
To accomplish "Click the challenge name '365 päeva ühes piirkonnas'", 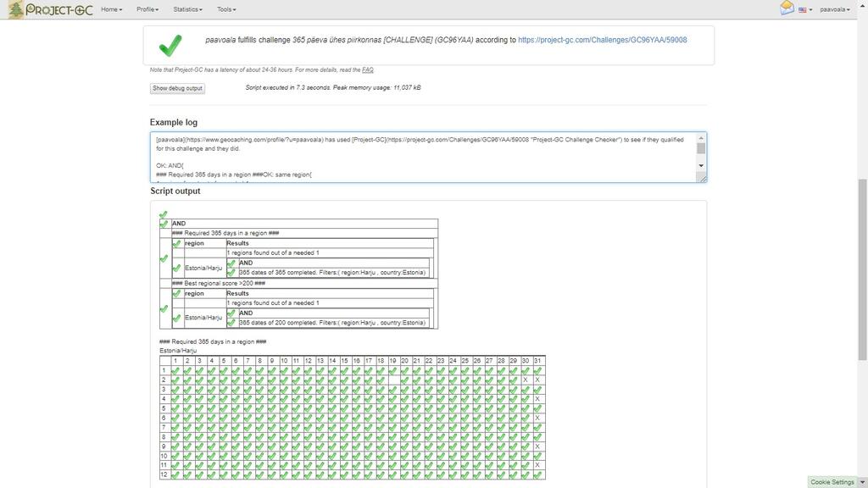I will (x=338, y=40).
